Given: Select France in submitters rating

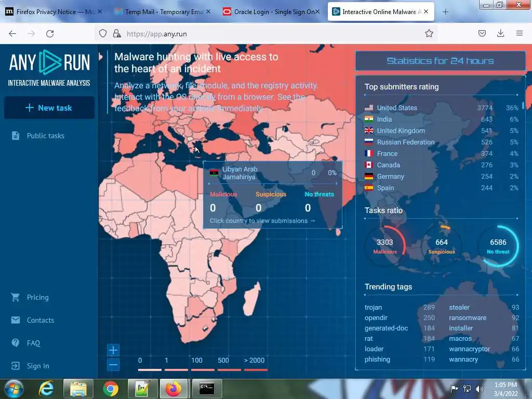Looking at the screenshot, I should point(442,154).
